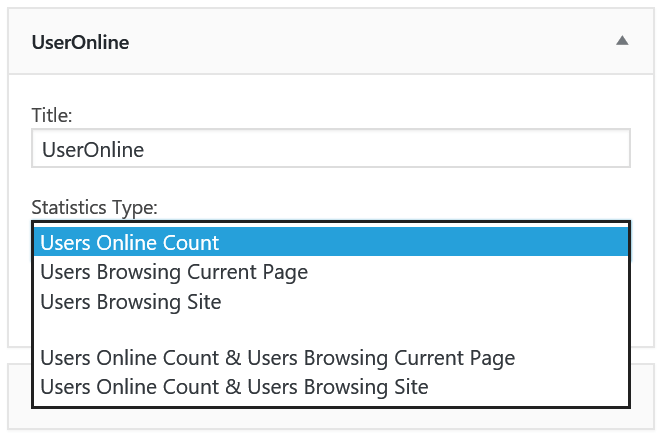This screenshot has height=445, width=663.
Task: Collapse the UserOnline widget with the triangle arrow
Action: tap(622, 41)
